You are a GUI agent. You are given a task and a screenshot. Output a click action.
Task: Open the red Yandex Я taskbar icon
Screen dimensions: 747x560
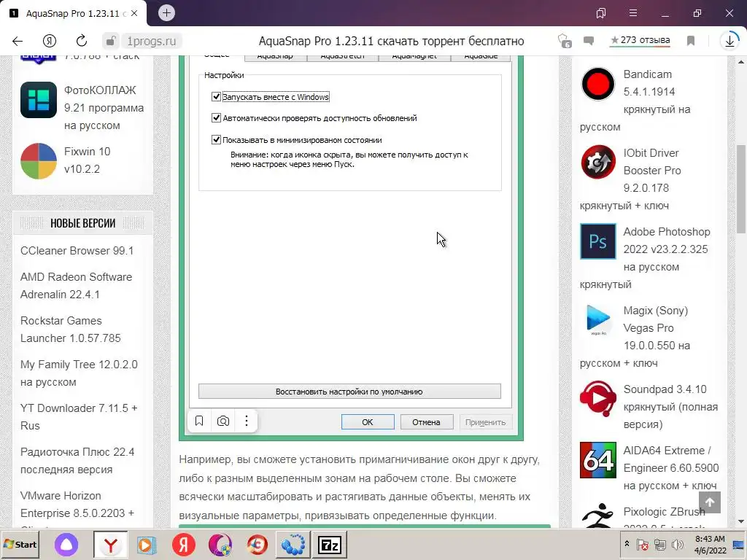click(183, 544)
